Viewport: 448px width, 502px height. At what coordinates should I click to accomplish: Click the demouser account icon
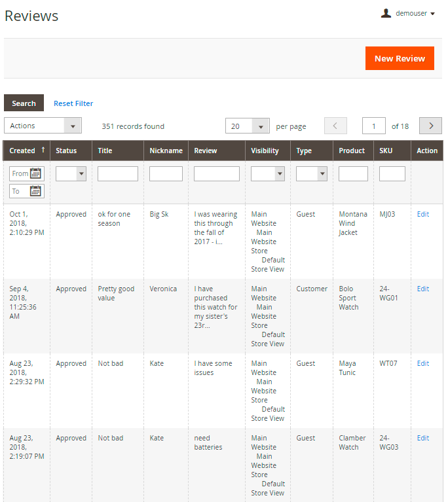386,13
